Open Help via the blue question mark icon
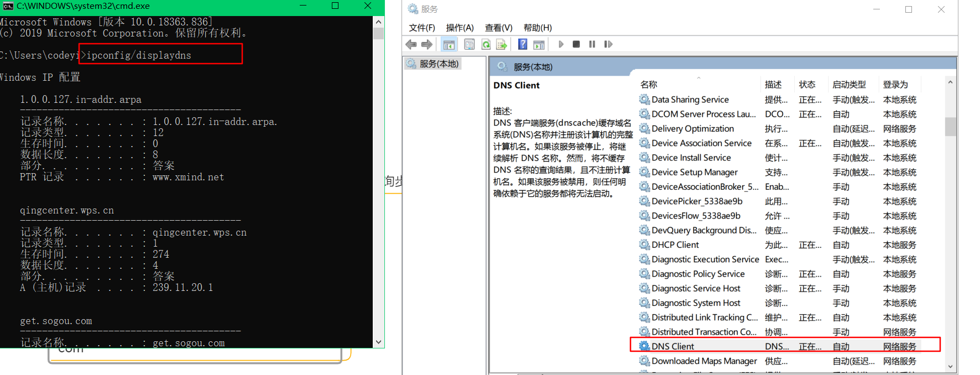This screenshot has width=980, height=375. coord(523,44)
